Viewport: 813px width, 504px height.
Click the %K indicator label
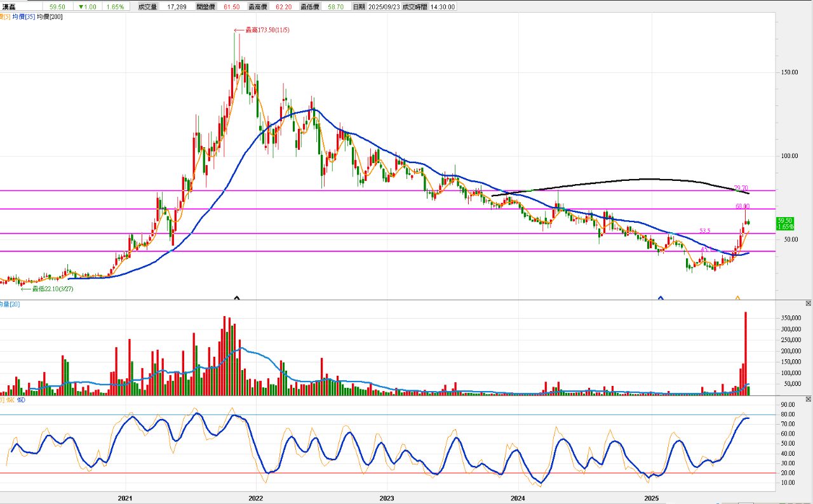(10, 399)
